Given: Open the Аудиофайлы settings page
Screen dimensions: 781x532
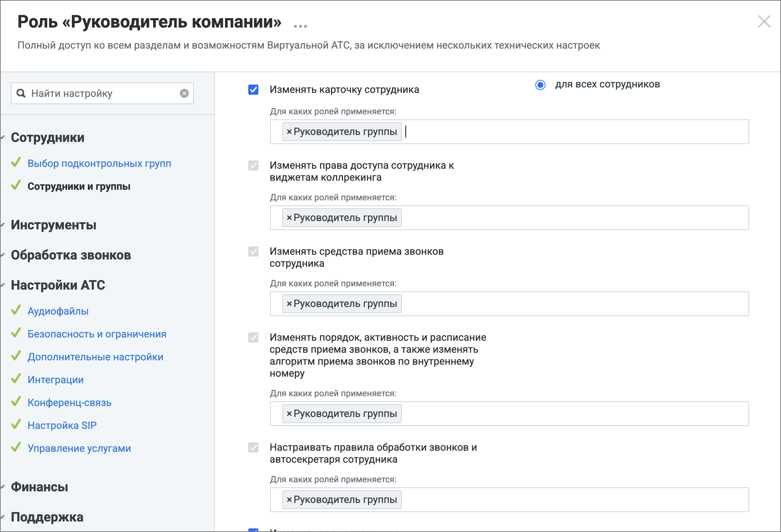Looking at the screenshot, I should coord(58,311).
